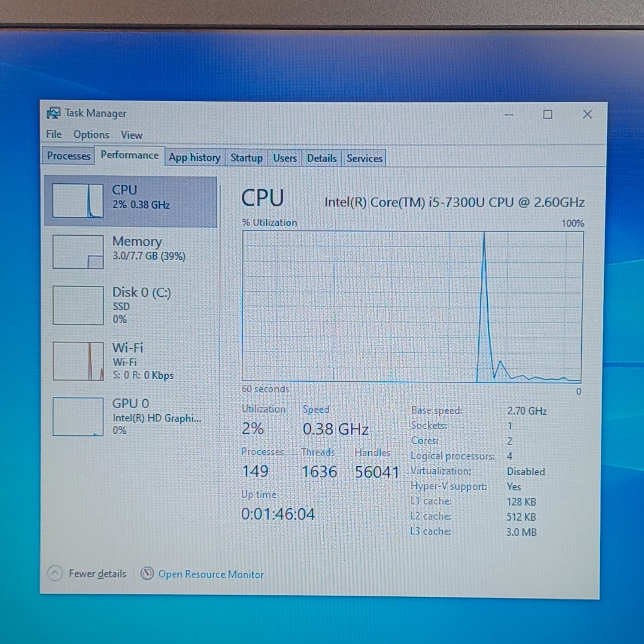Close the Task Manager window
Image resolution: width=644 pixels, height=644 pixels.
click(587, 114)
